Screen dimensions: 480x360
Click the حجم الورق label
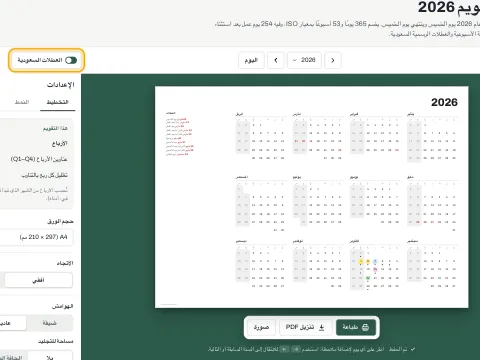(60, 221)
